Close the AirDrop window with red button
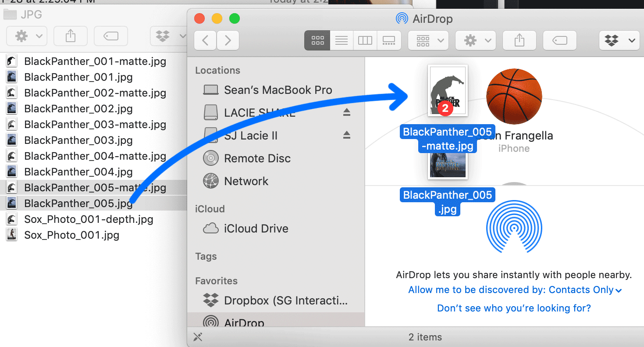The height and width of the screenshot is (347, 644). (x=200, y=18)
